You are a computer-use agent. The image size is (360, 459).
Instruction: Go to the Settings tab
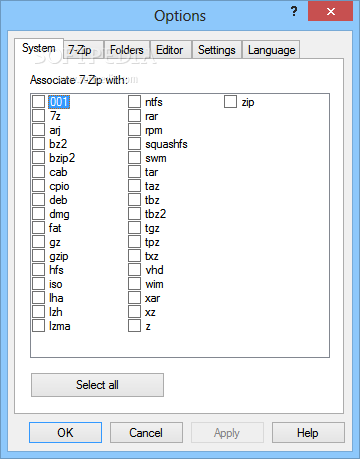(x=217, y=50)
